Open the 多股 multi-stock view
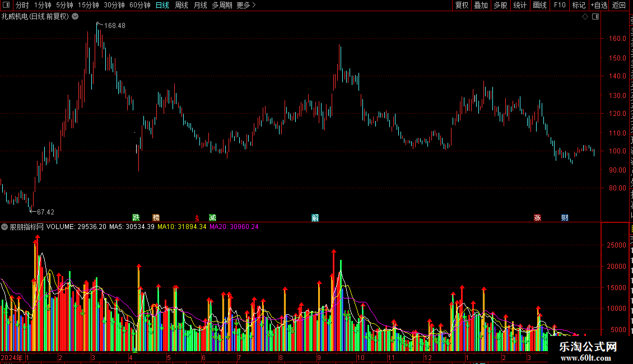Screen dimensions: 633x364 coord(500,5)
